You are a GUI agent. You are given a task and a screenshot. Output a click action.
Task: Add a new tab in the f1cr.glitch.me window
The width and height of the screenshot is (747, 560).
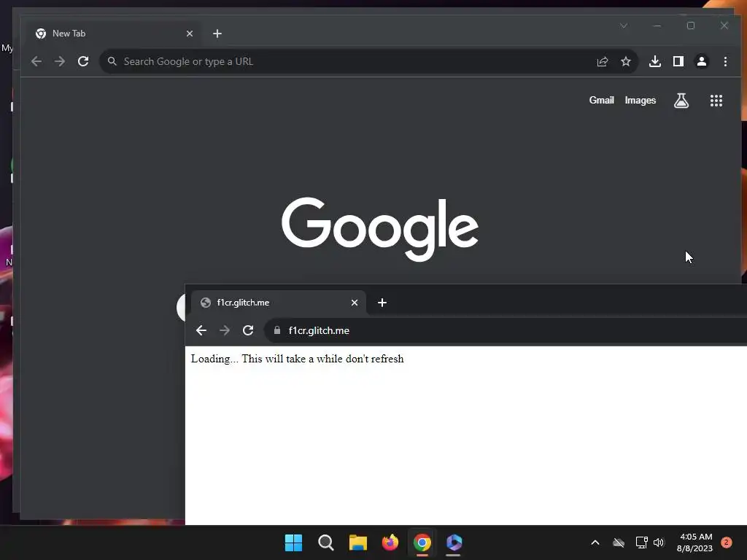coord(382,303)
